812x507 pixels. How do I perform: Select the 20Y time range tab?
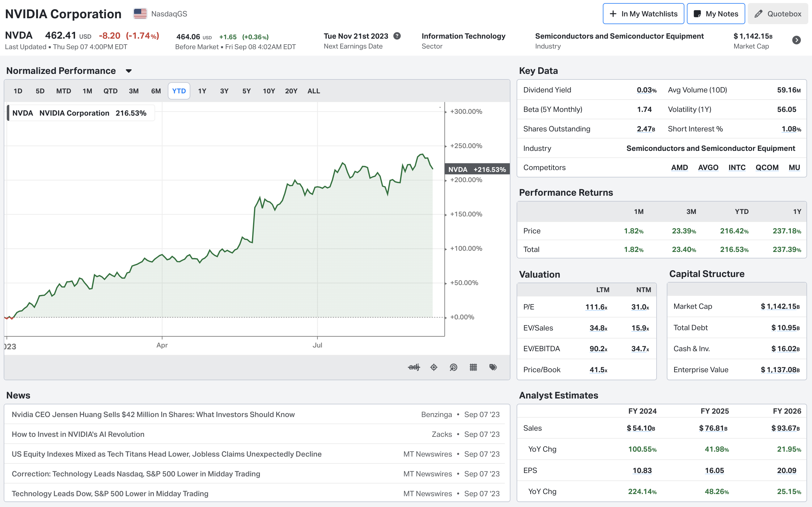point(291,91)
